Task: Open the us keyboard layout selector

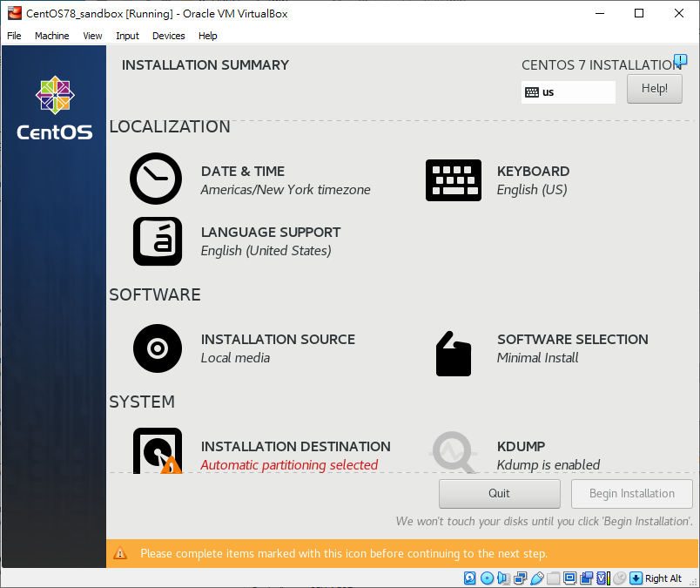Action: pyautogui.click(x=568, y=91)
